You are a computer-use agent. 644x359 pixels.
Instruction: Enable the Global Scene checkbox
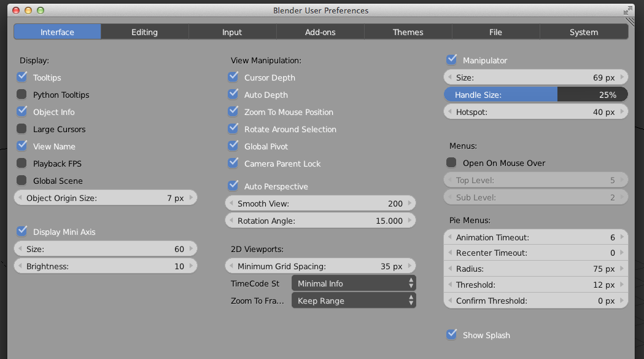tap(21, 181)
